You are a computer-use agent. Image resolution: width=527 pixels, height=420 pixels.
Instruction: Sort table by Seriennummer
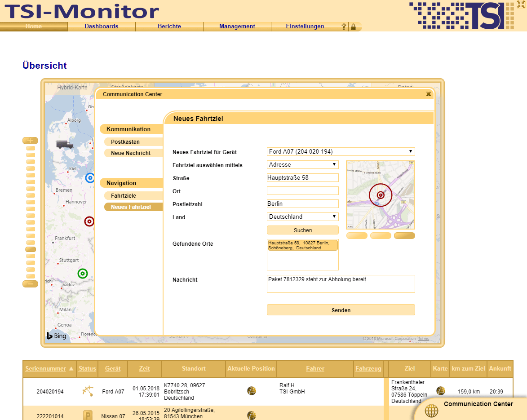45,369
